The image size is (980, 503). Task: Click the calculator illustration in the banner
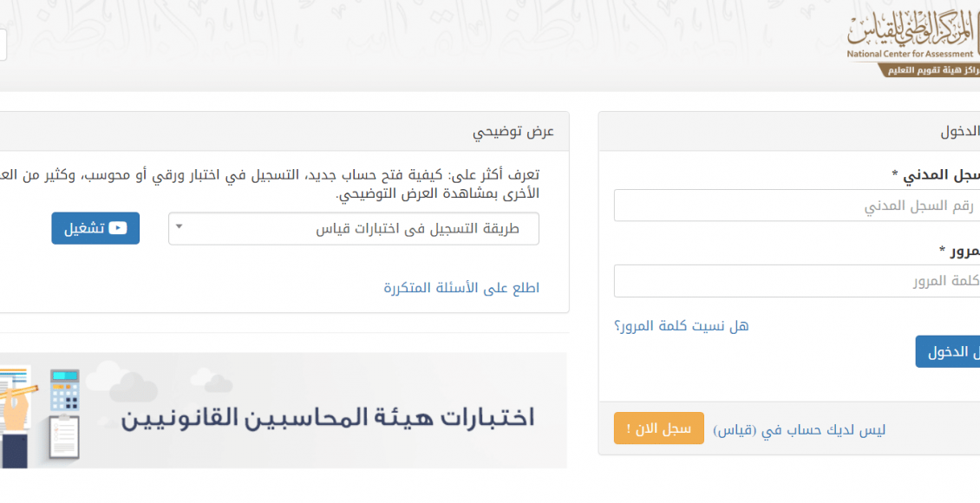[65, 389]
